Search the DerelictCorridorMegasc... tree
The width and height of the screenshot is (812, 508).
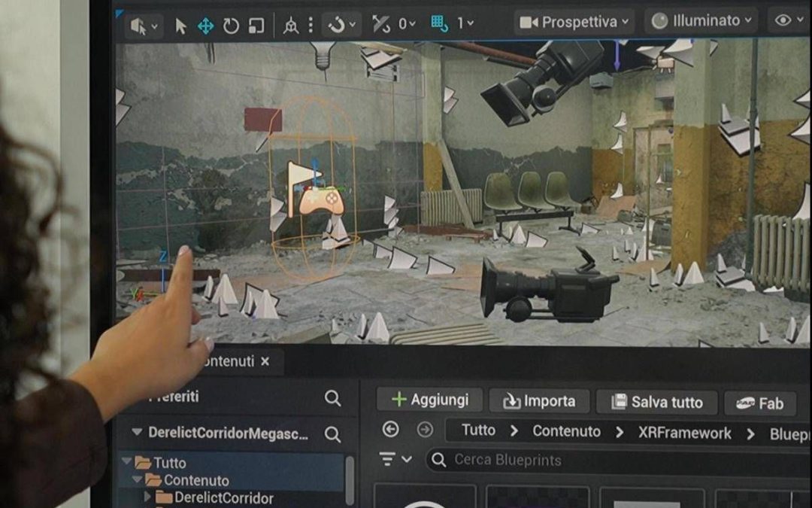332,434
